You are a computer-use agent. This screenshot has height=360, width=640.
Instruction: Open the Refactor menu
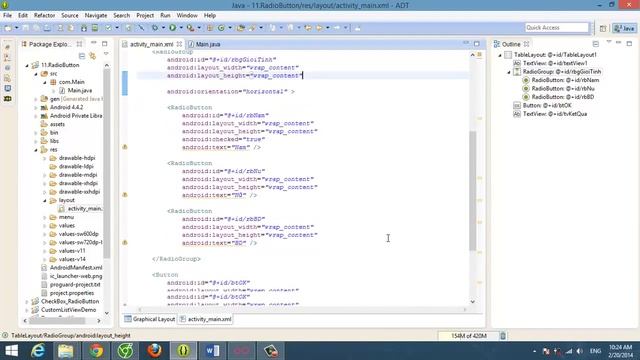pyautogui.click(x=44, y=15)
